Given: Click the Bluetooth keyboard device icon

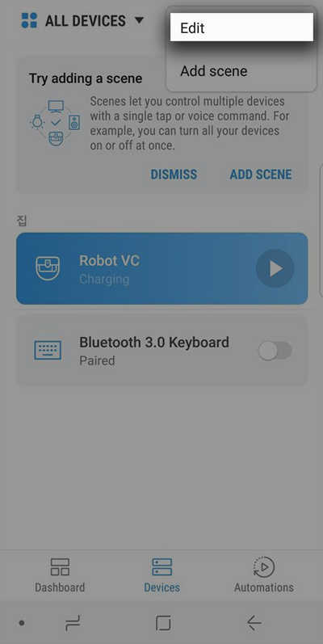Looking at the screenshot, I should (x=48, y=351).
